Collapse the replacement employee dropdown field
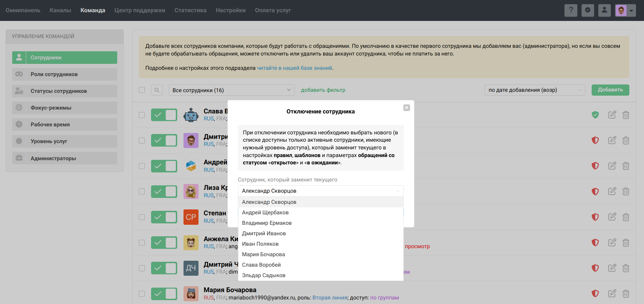Image resolution: width=644 pixels, height=304 pixels. (x=321, y=191)
